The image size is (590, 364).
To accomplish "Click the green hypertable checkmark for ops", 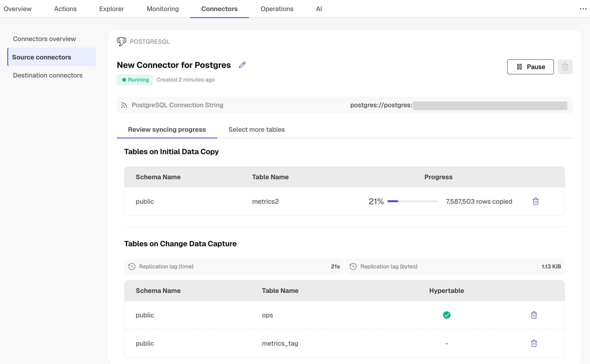I will [x=447, y=315].
